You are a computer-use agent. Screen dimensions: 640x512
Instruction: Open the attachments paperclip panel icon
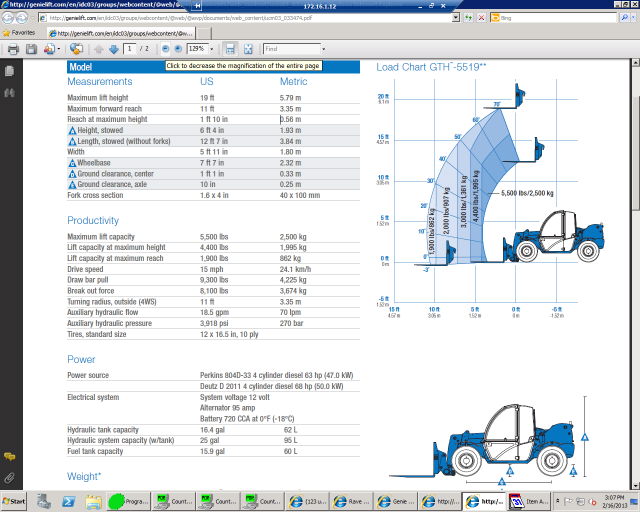pyautogui.click(x=9, y=478)
